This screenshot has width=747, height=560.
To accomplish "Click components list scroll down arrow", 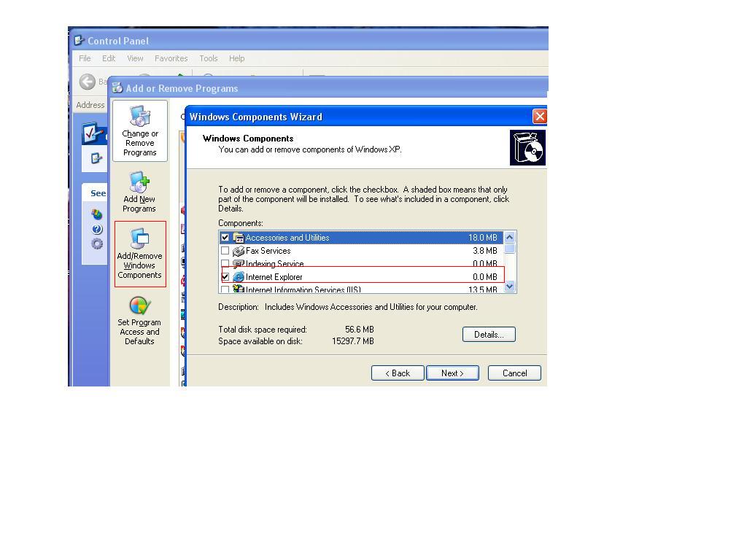I will click(510, 287).
